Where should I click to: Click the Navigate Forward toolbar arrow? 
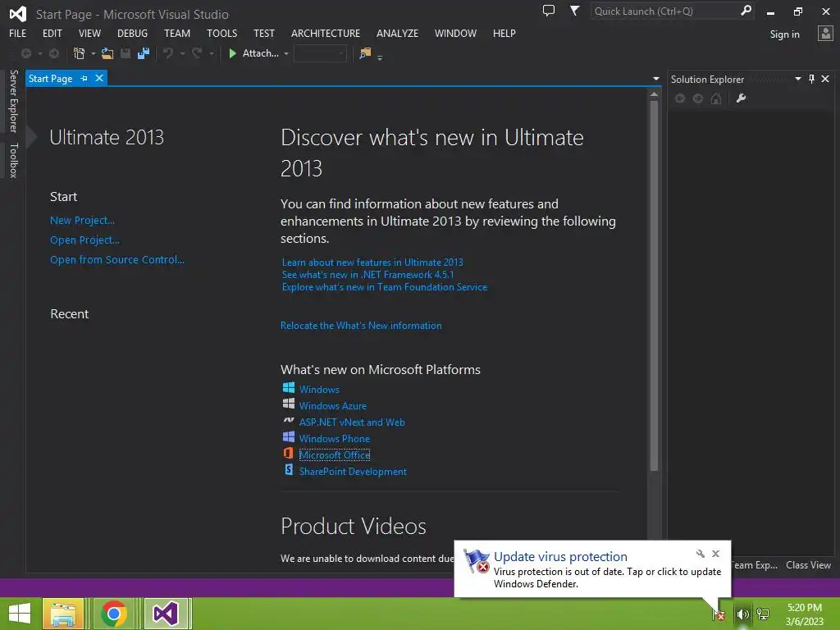coord(54,53)
